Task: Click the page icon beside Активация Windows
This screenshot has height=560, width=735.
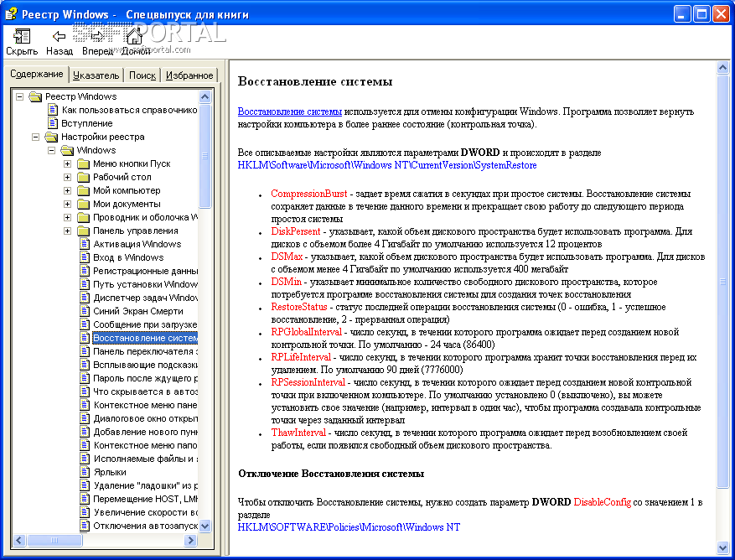Action: click(x=85, y=244)
